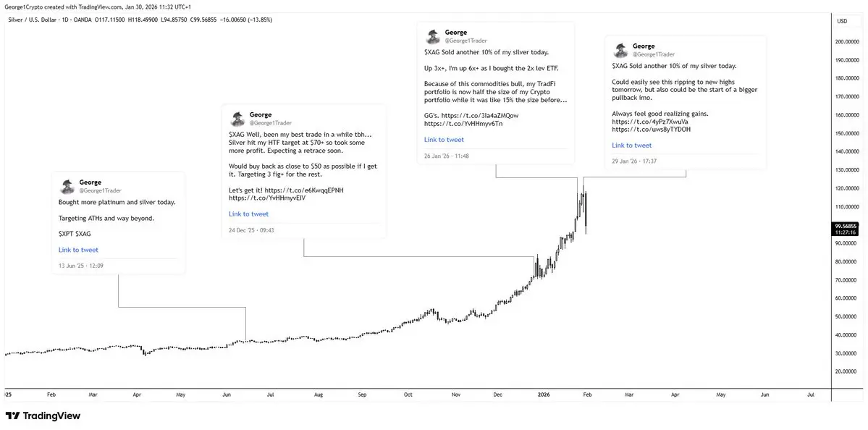Click George's avatar in the 26 Jan '26 tweet
Viewport: 868px width, 430px height.
434,37
